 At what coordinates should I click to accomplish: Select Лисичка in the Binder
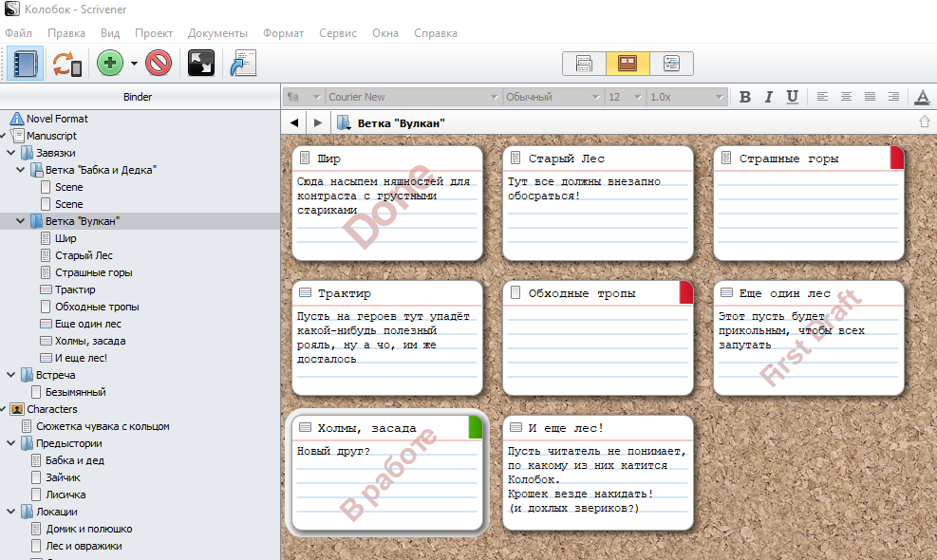point(66,495)
